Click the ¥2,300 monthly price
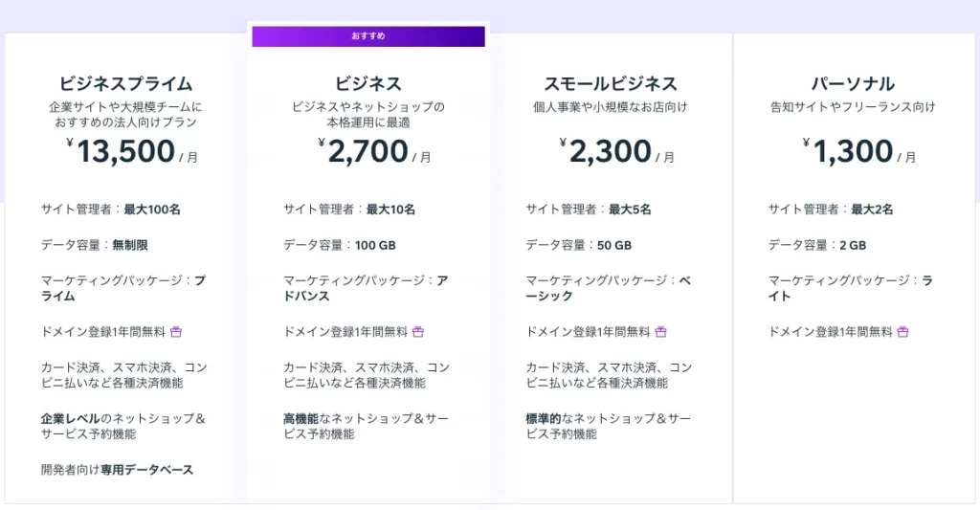 [x=611, y=151]
